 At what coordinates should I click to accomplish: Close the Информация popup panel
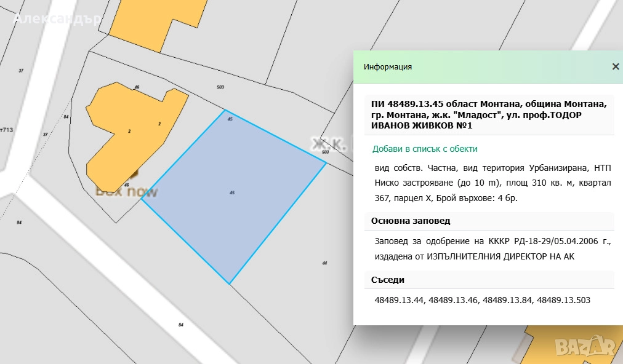coord(615,67)
